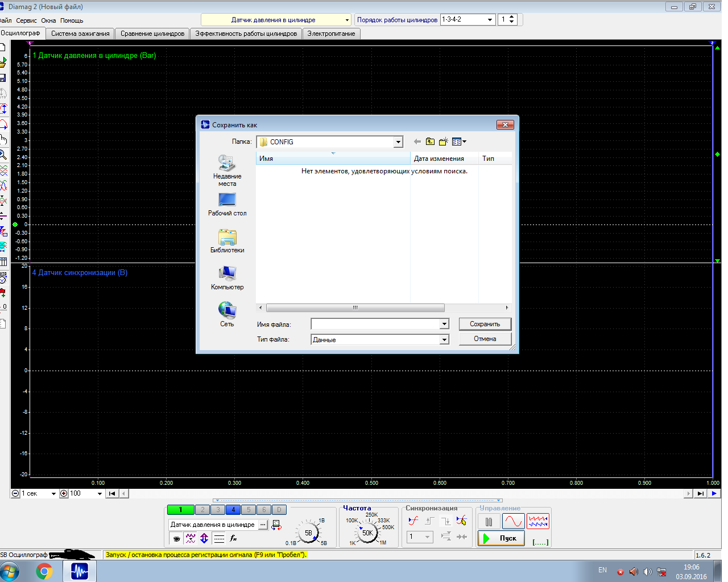728x582 pixels.
Task: Click the horizontal lines channel icon
Action: [219, 538]
